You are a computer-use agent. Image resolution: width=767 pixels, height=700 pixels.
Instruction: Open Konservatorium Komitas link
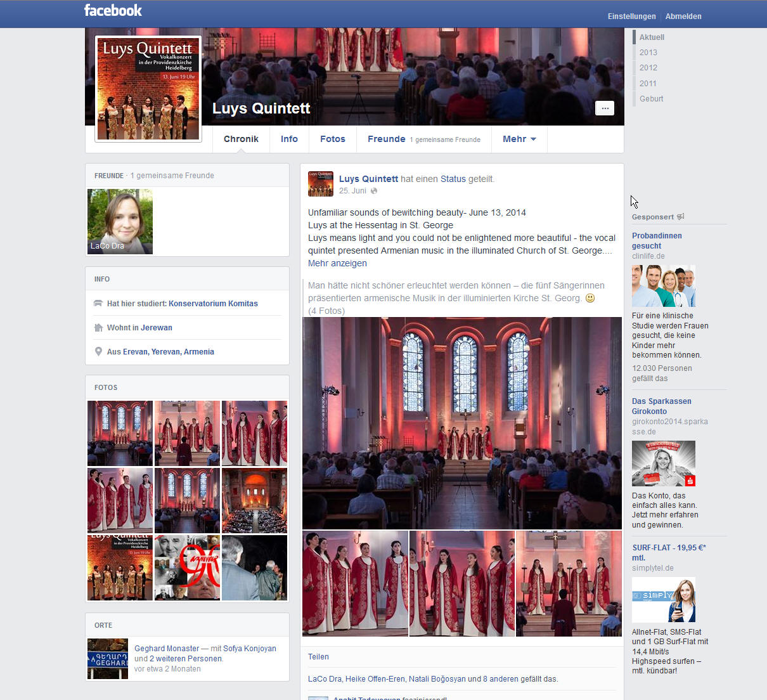pyautogui.click(x=213, y=304)
